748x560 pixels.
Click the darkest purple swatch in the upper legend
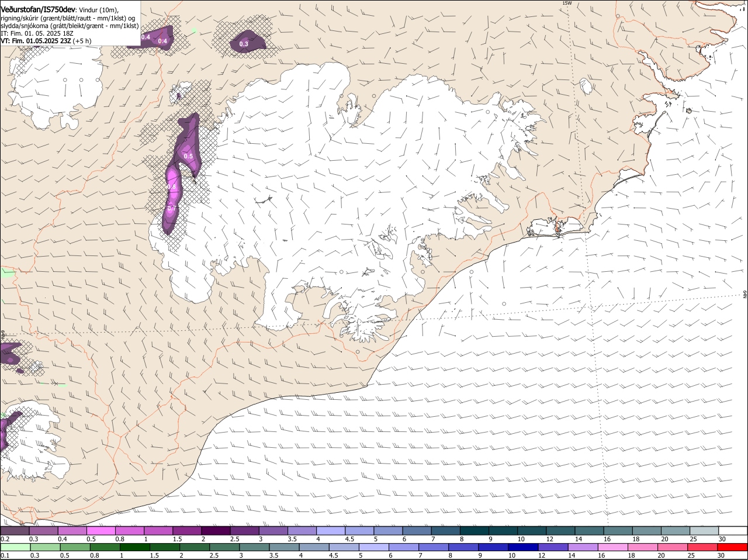(216, 531)
